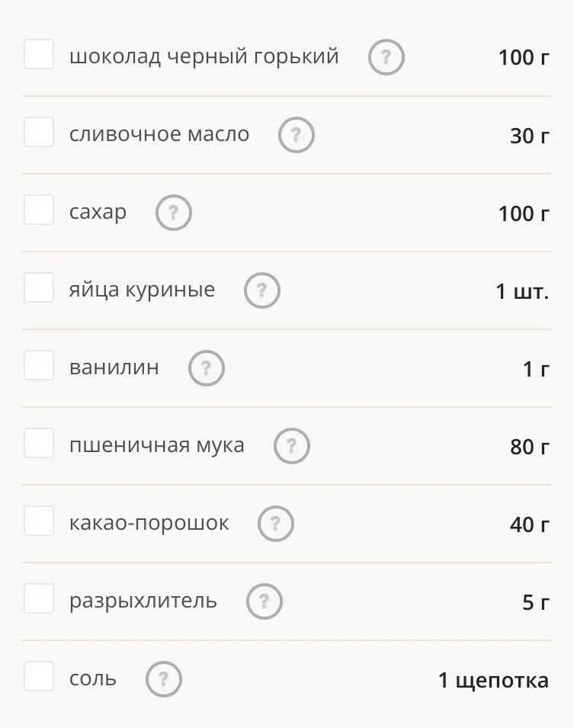Check the яйца куриные checkbox
The width and height of the screenshot is (574, 728).
[39, 288]
